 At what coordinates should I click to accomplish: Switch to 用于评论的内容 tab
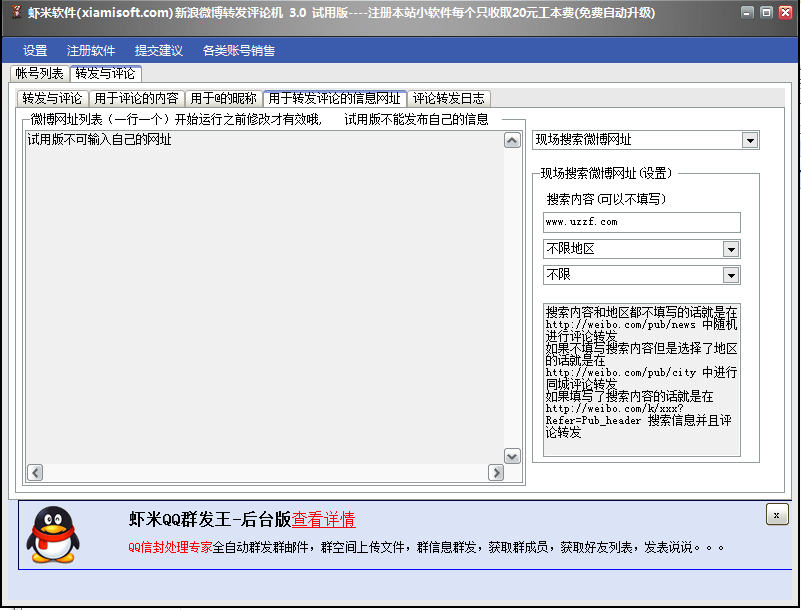pos(136,98)
